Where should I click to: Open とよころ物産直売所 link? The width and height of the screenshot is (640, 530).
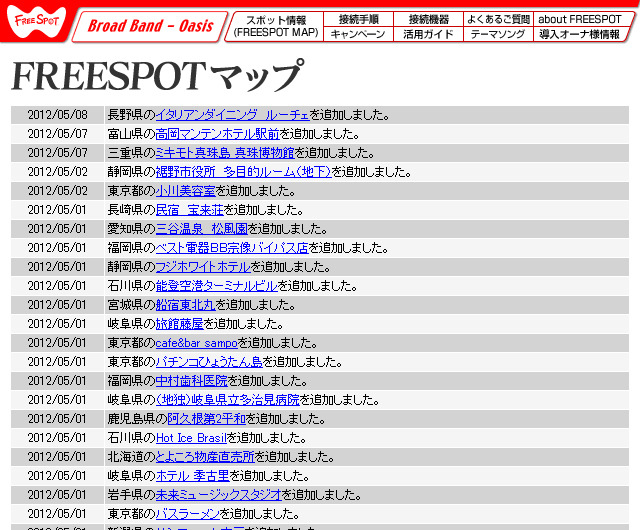click(x=205, y=457)
